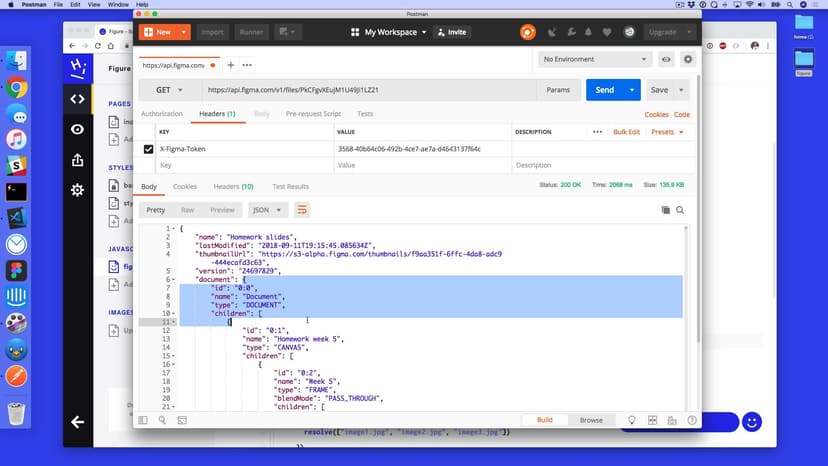
Task: Click the share icon in left sidebar
Action: (x=78, y=160)
